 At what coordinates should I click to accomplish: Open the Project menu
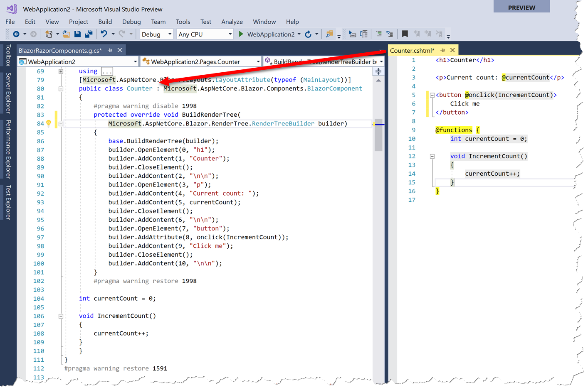pos(79,22)
